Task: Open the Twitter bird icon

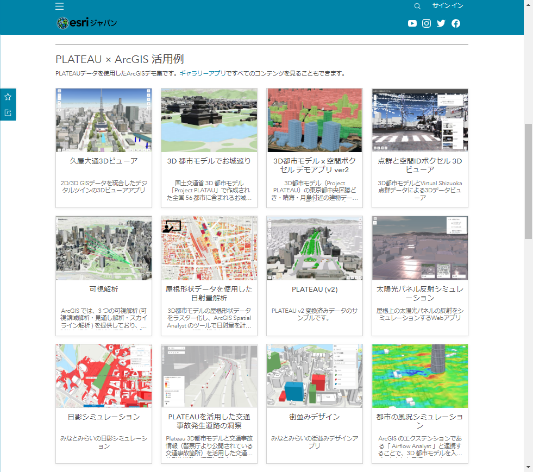Action: tap(441, 23)
